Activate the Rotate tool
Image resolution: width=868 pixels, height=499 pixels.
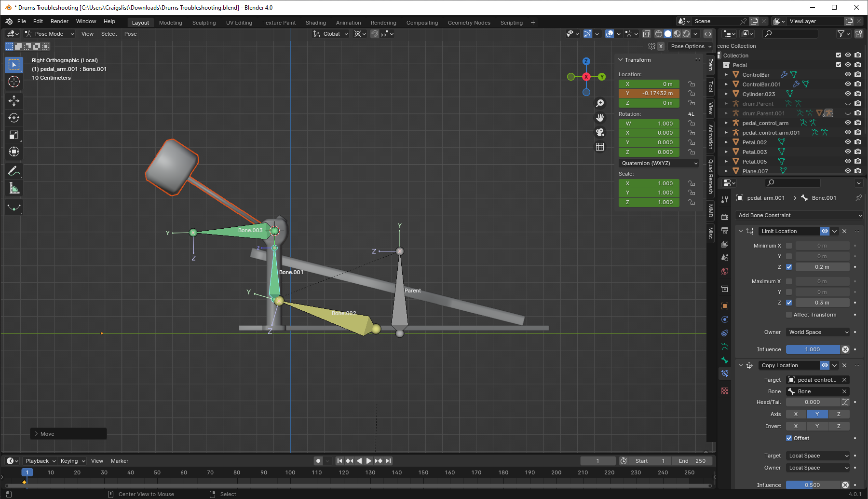click(x=14, y=118)
